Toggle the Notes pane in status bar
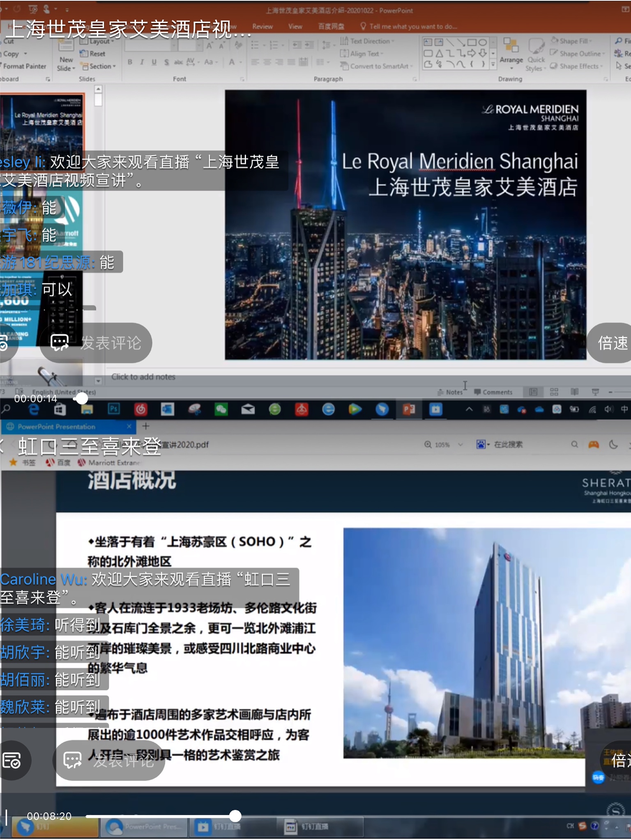This screenshot has width=631, height=840. coord(450,392)
